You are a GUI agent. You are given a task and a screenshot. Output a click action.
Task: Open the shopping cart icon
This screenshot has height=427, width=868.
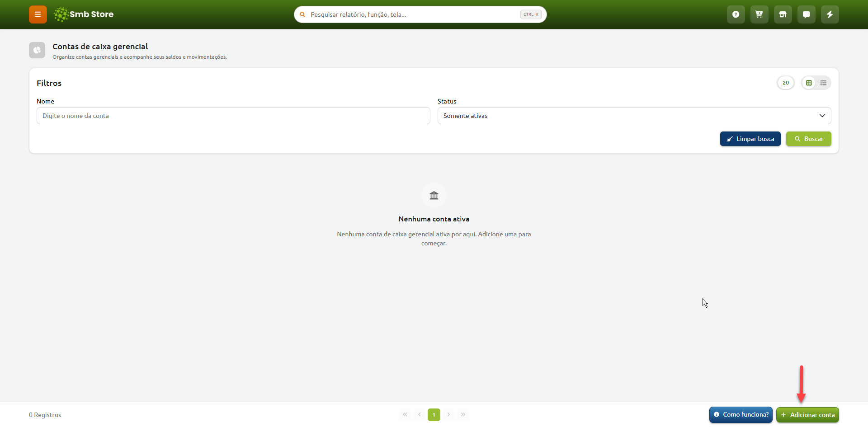point(759,14)
